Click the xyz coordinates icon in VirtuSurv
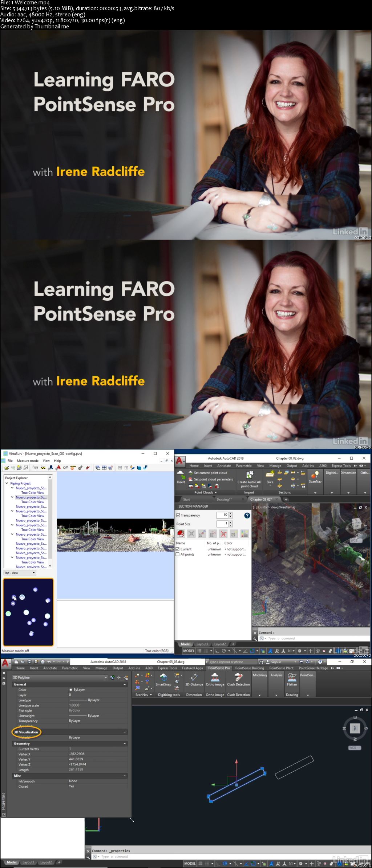Viewport: 372px width, 868px height. pyautogui.click(x=36, y=468)
